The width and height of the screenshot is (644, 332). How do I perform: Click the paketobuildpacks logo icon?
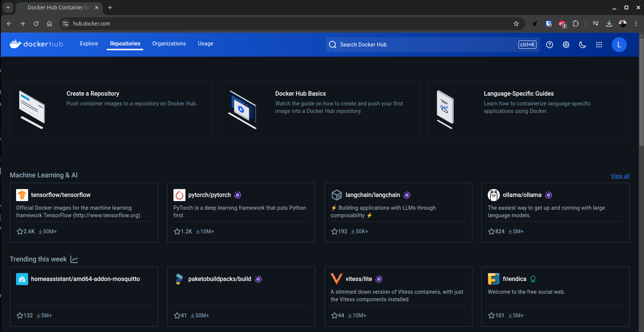(x=179, y=279)
